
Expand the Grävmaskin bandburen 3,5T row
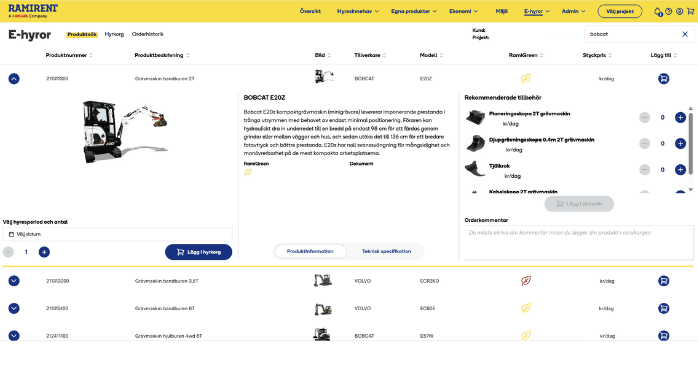click(x=14, y=281)
